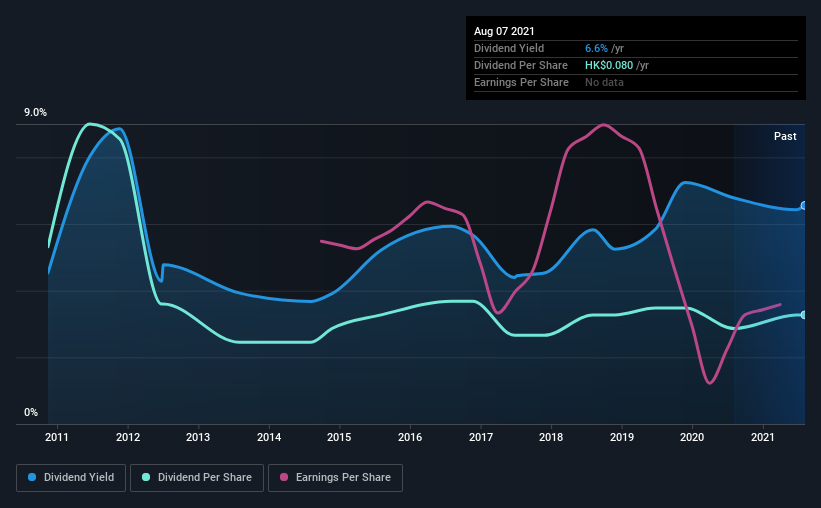Click the 9.0% y-axis label
This screenshot has width=821, height=508.
35,113
